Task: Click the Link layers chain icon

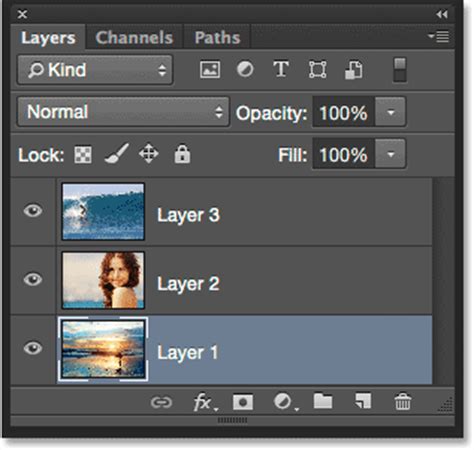Action: (161, 402)
